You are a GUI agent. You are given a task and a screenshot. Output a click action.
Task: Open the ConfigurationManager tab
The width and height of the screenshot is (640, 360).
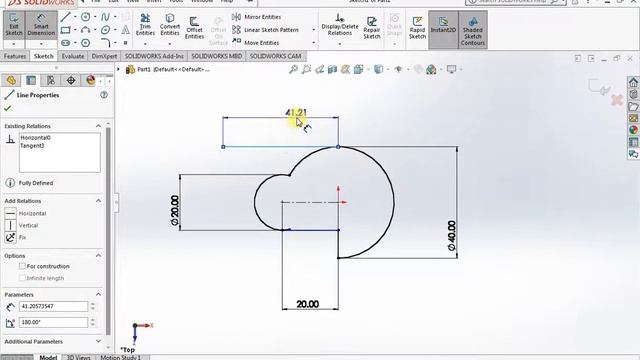click(51, 80)
